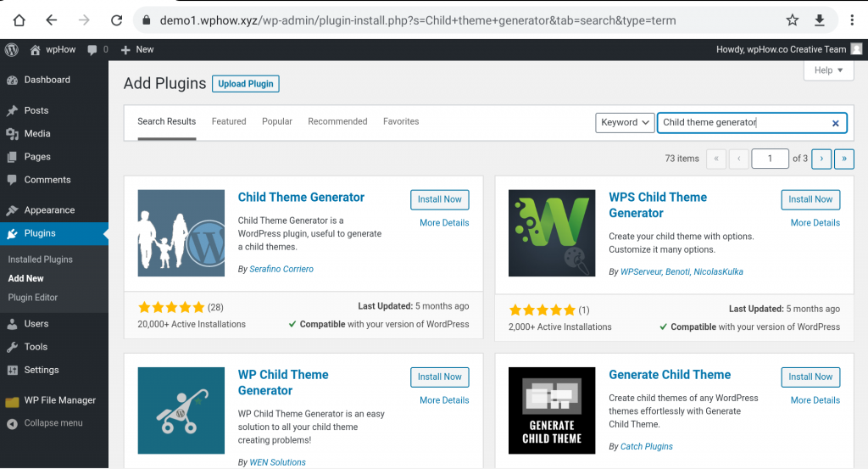Select Plugins in sidebar
Image resolution: width=868 pixels, height=469 pixels.
(x=54, y=233)
